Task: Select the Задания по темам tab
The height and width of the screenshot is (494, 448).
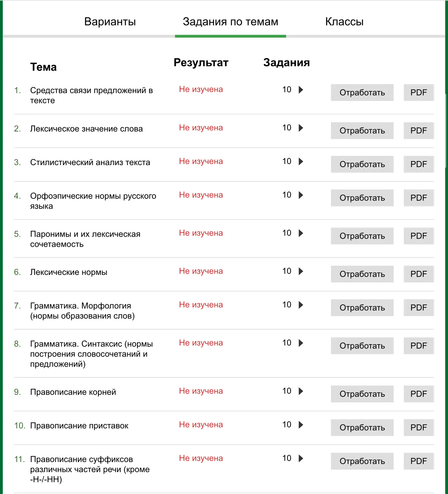Action: pyautogui.click(x=230, y=22)
